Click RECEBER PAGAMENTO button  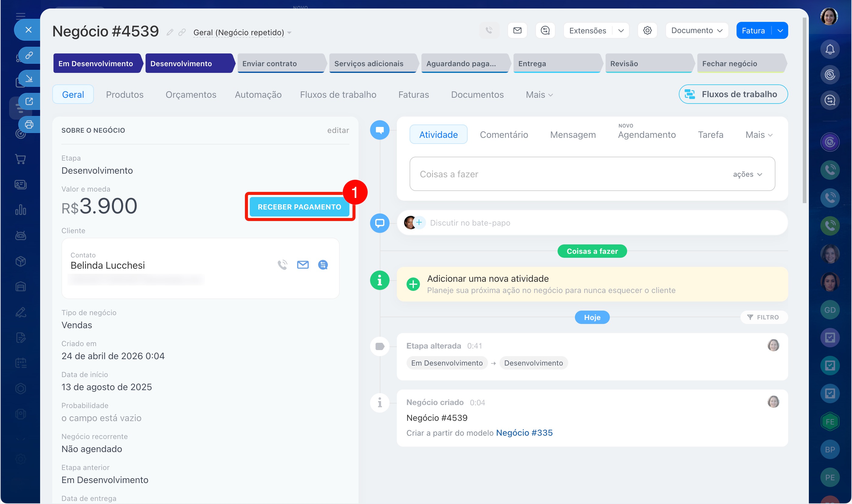point(299,207)
